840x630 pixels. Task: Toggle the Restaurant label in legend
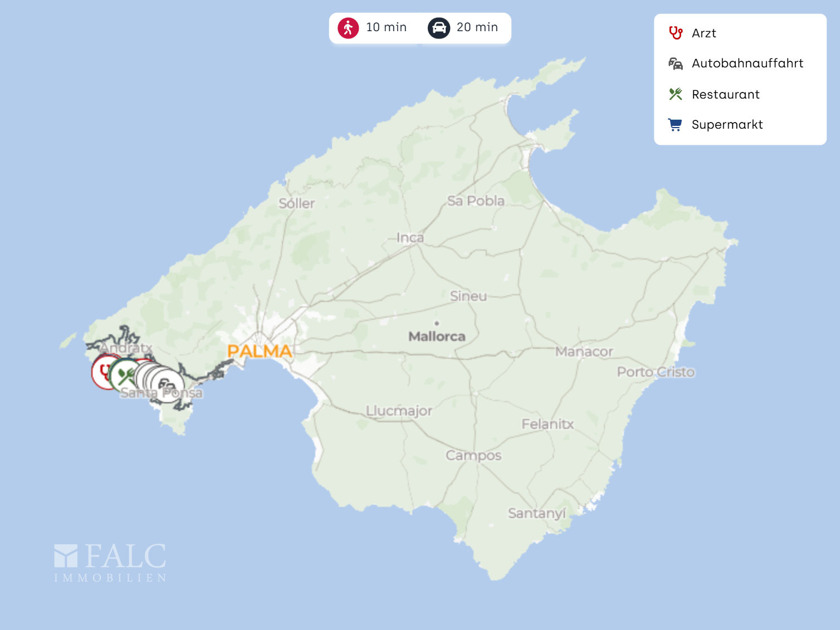point(725,95)
